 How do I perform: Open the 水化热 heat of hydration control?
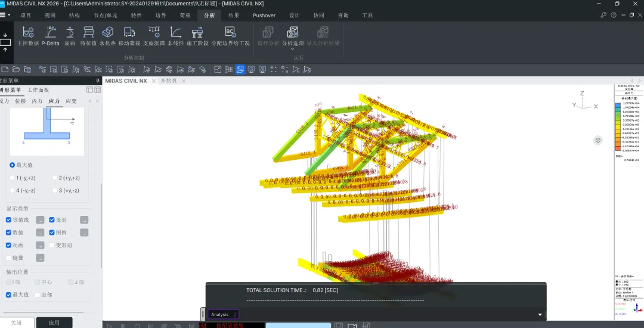click(x=107, y=36)
